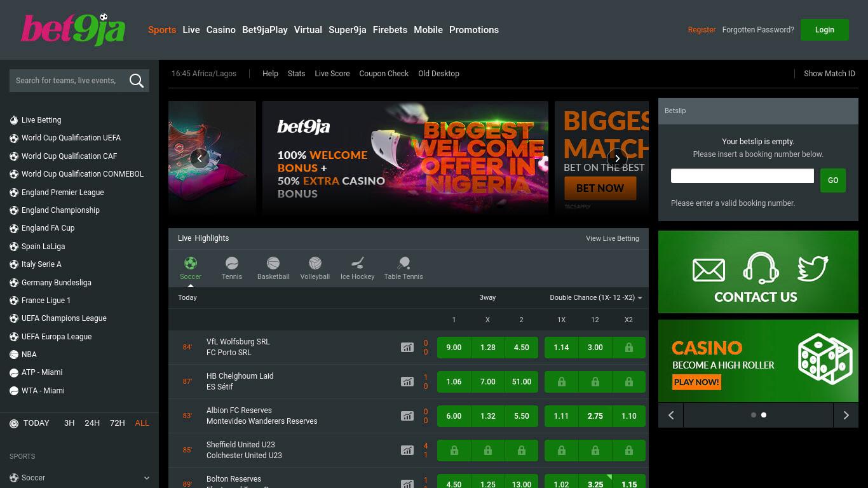Click View Live Betting link
868x488 pixels.
(613, 238)
